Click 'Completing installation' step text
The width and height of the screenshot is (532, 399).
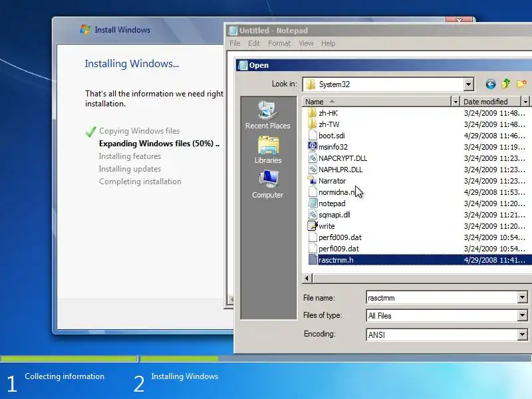140,182
